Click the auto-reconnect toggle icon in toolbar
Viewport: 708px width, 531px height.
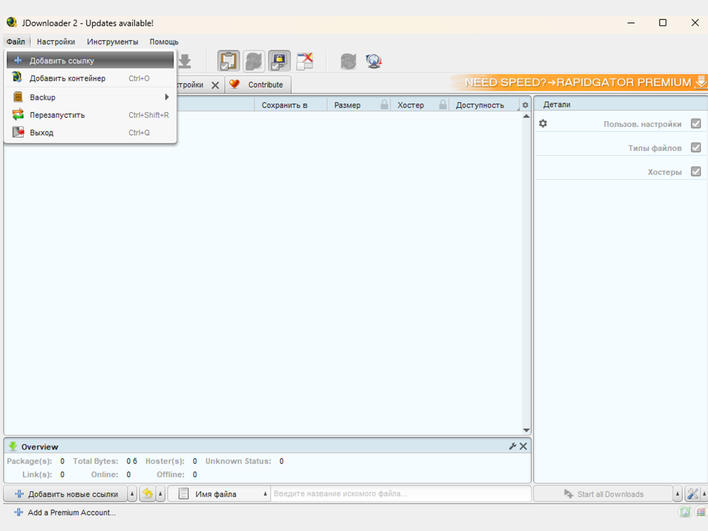coord(254,61)
